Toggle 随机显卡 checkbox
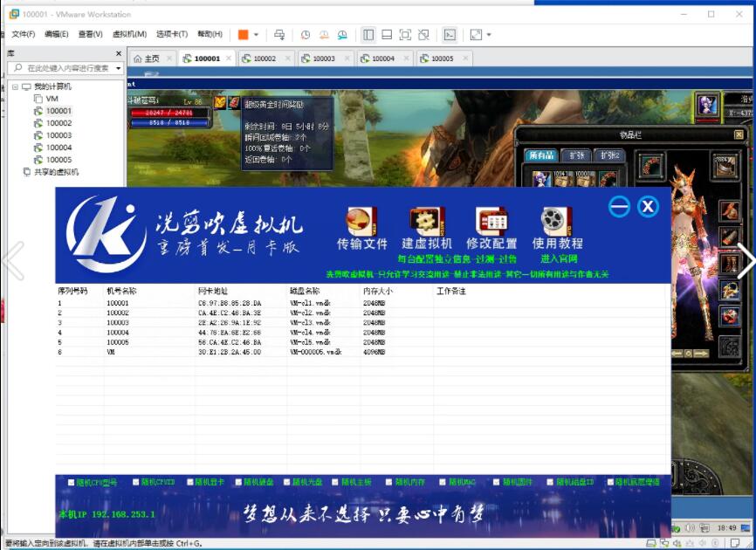The image size is (756, 550). (x=190, y=482)
